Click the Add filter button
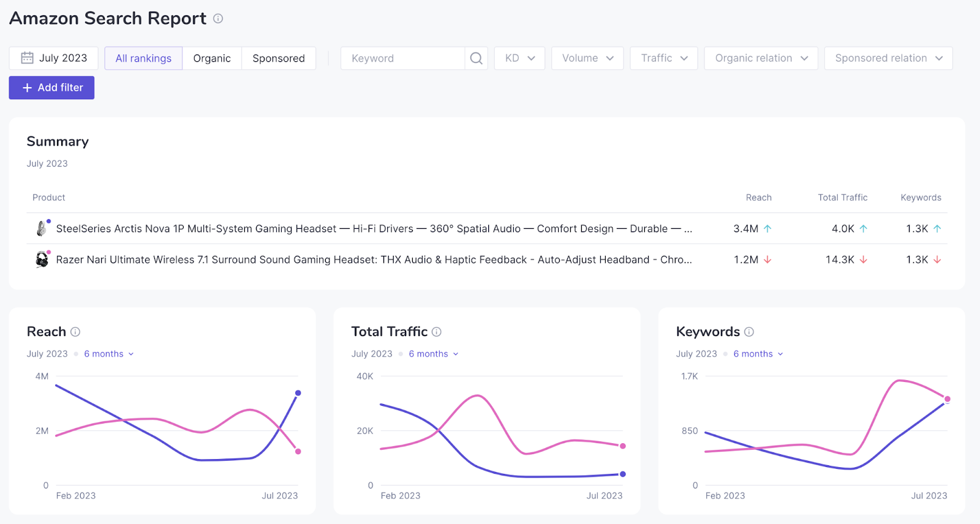The width and height of the screenshot is (980, 524). pos(51,88)
